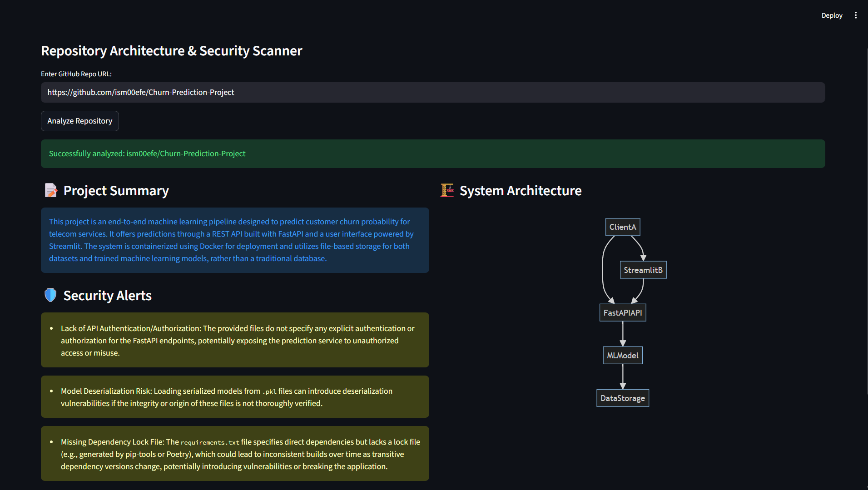
Task: Click the Analyze Repository button
Action: coord(80,121)
